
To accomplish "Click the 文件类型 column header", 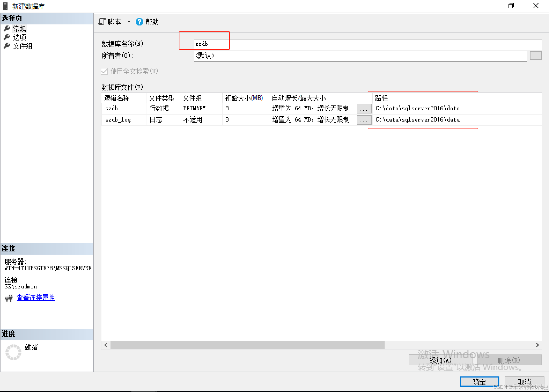I will [163, 98].
